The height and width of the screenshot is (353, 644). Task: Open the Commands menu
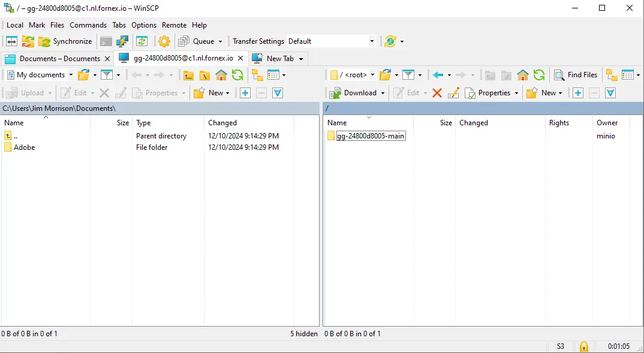coord(88,25)
